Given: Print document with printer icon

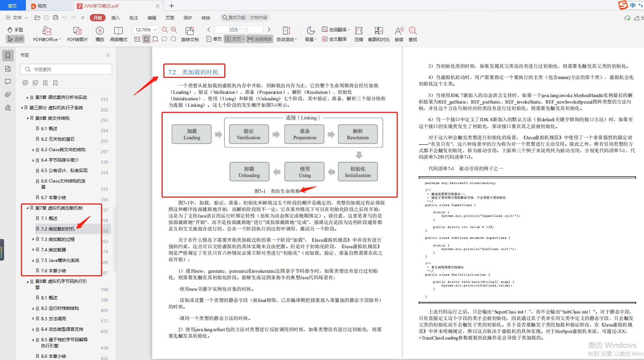Looking at the screenshot, I should pos(55,17).
